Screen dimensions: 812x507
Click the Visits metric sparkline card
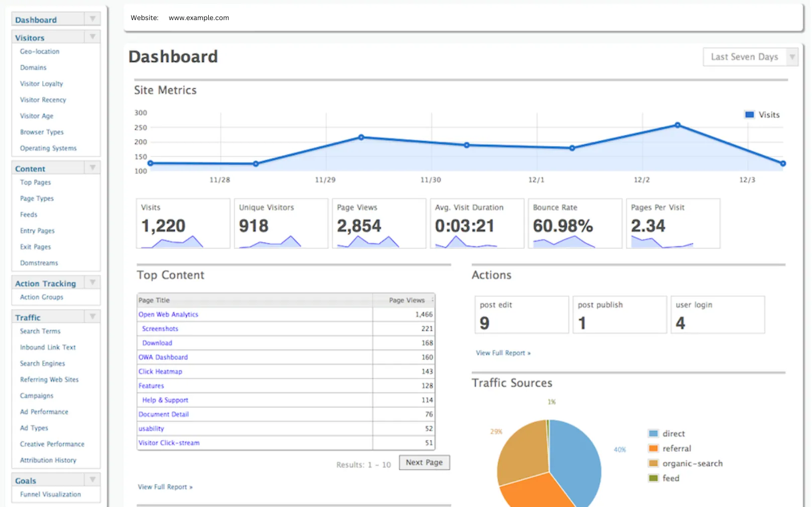pos(183,223)
